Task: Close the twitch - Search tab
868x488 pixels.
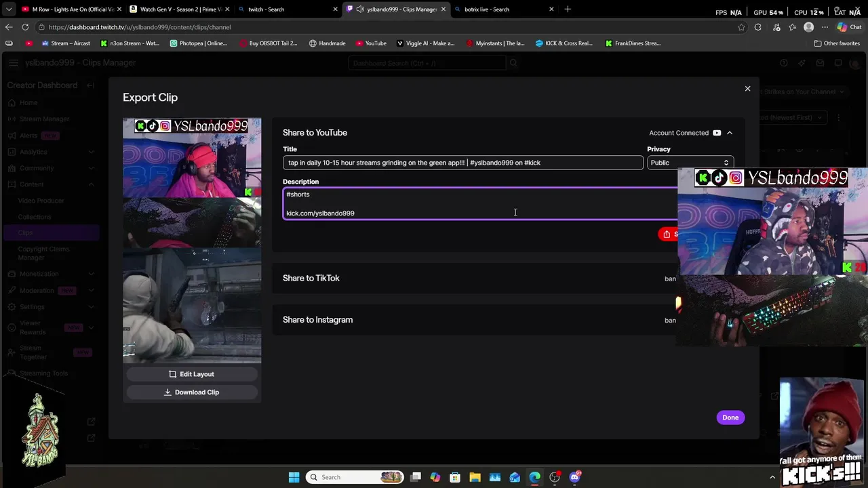Action: pos(335,9)
